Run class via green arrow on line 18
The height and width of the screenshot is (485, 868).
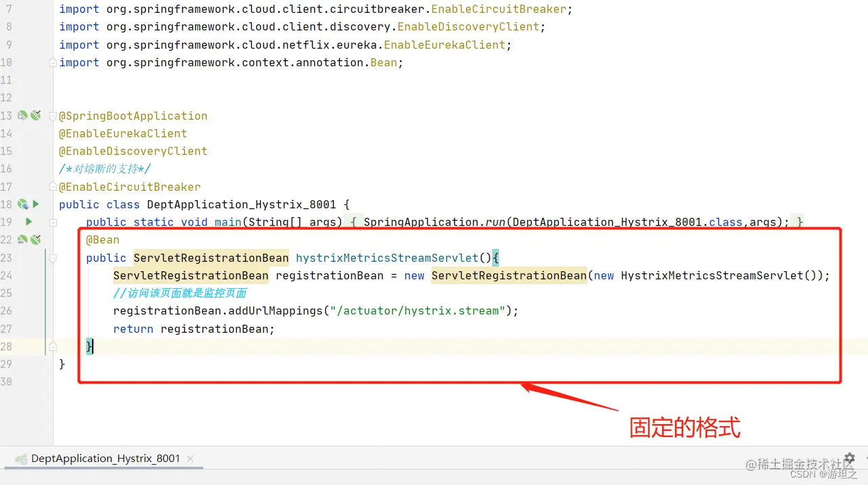[35, 204]
